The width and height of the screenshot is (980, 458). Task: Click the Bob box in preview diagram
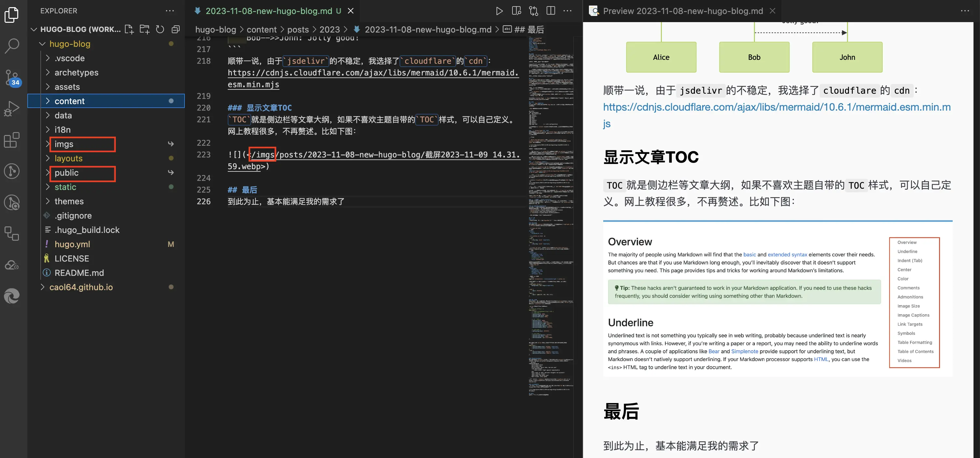tap(754, 57)
